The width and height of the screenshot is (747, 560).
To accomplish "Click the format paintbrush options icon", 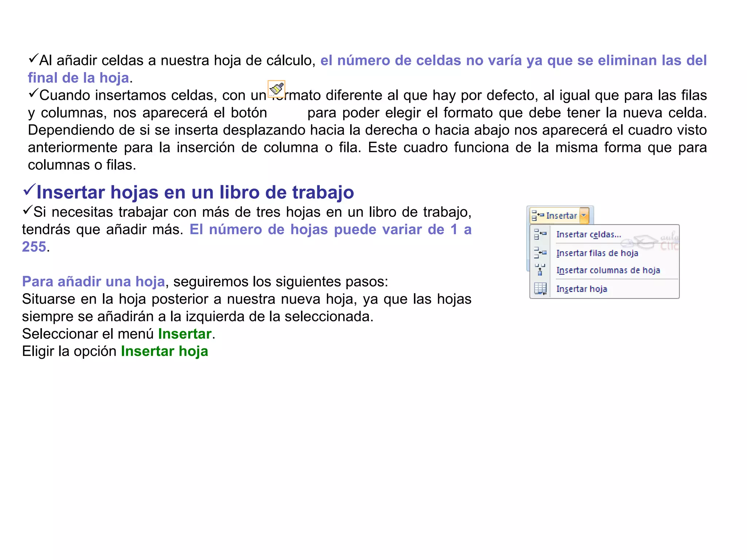I will click(276, 89).
